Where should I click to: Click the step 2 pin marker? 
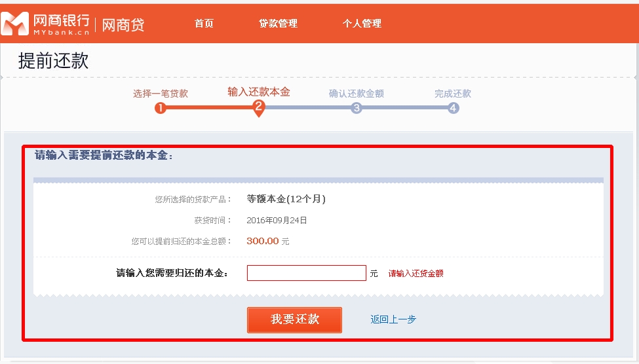(x=259, y=108)
